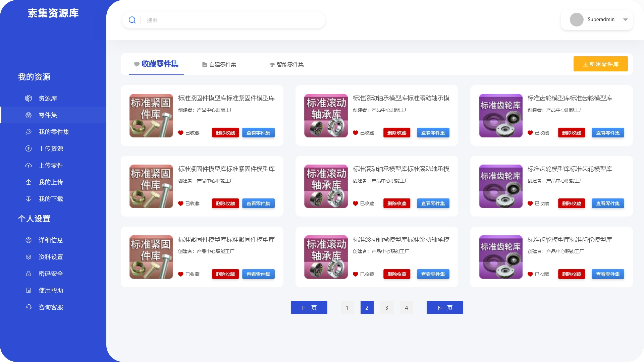Click the 上传资源 circled-arrow icon
Viewport: 644px width, 362px height.
pyautogui.click(x=29, y=148)
